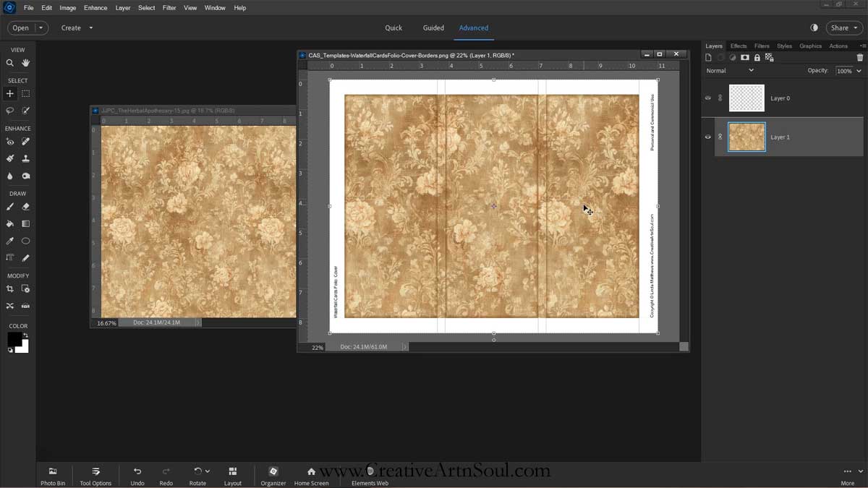Expand the Open button dropdown arrow

41,27
